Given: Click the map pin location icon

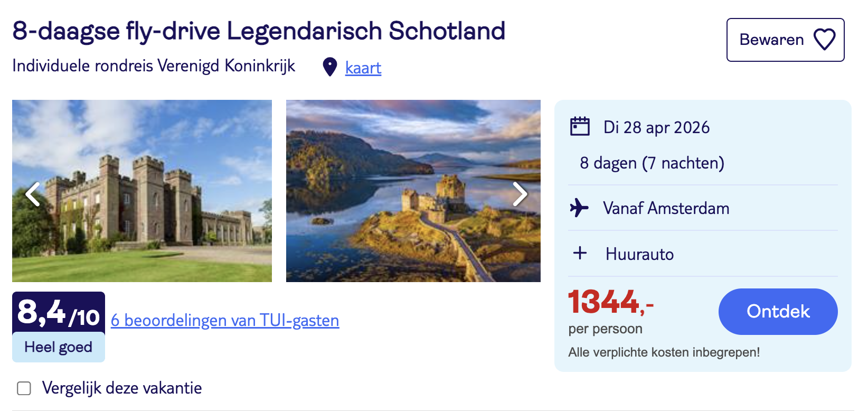Looking at the screenshot, I should (330, 67).
